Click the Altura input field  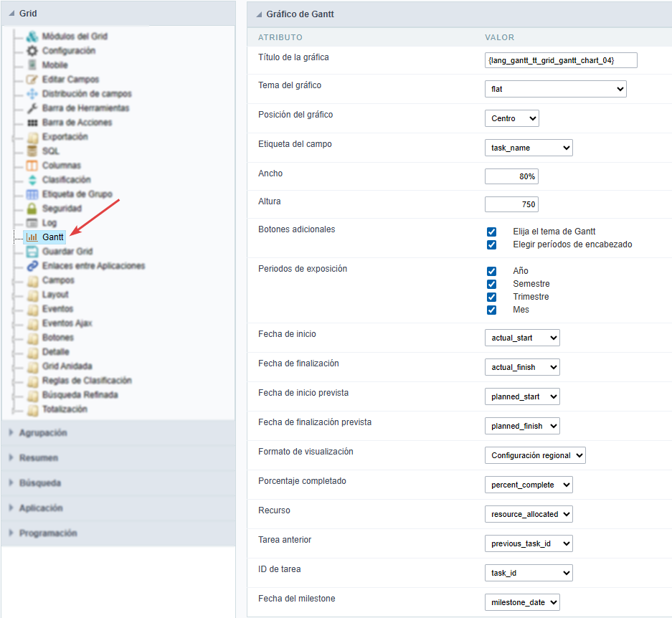[511, 204]
